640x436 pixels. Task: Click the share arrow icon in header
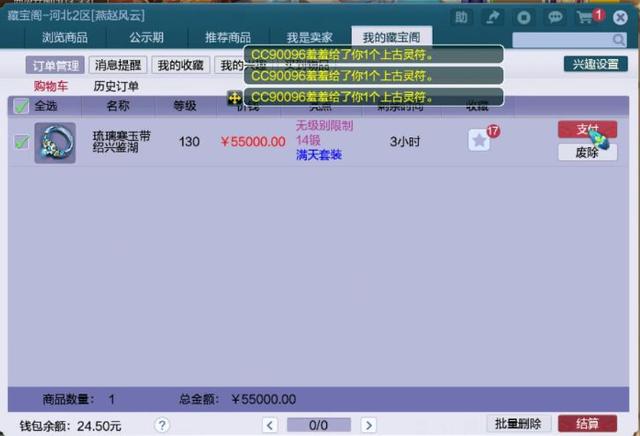click(493, 18)
